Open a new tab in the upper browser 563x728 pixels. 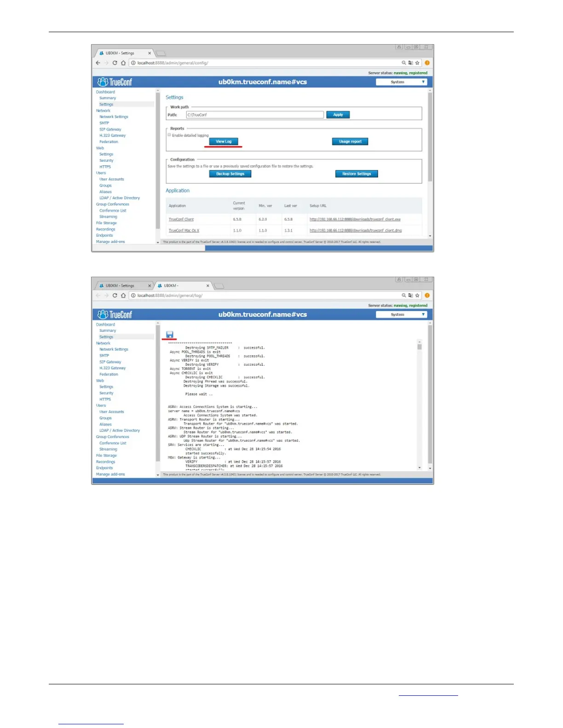(x=161, y=54)
